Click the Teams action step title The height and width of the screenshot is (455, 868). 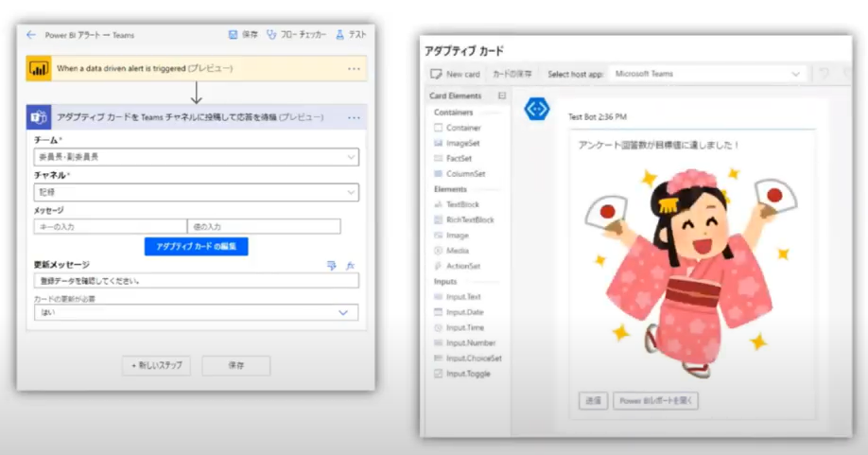tap(190, 117)
